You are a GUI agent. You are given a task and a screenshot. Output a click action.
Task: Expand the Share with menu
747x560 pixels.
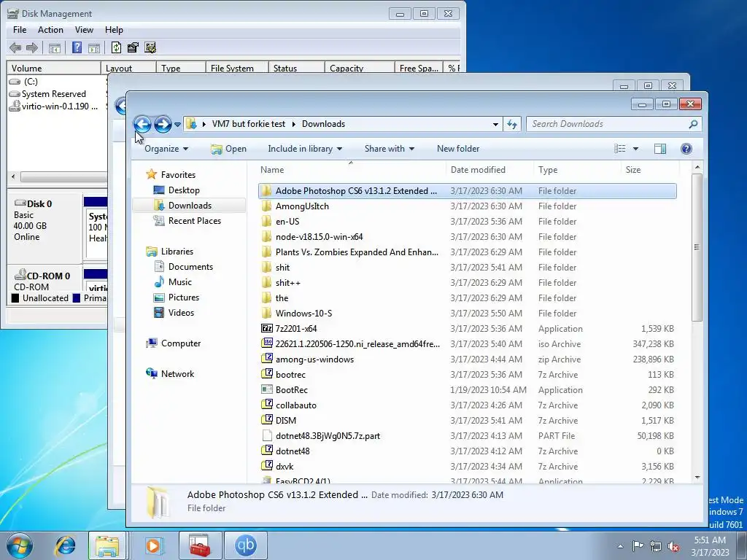click(390, 149)
